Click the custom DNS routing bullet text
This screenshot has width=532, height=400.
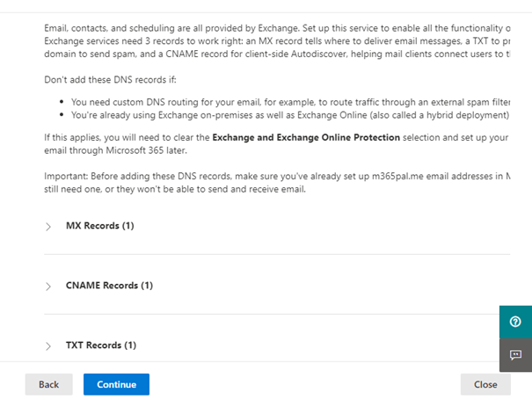pyautogui.click(x=290, y=101)
